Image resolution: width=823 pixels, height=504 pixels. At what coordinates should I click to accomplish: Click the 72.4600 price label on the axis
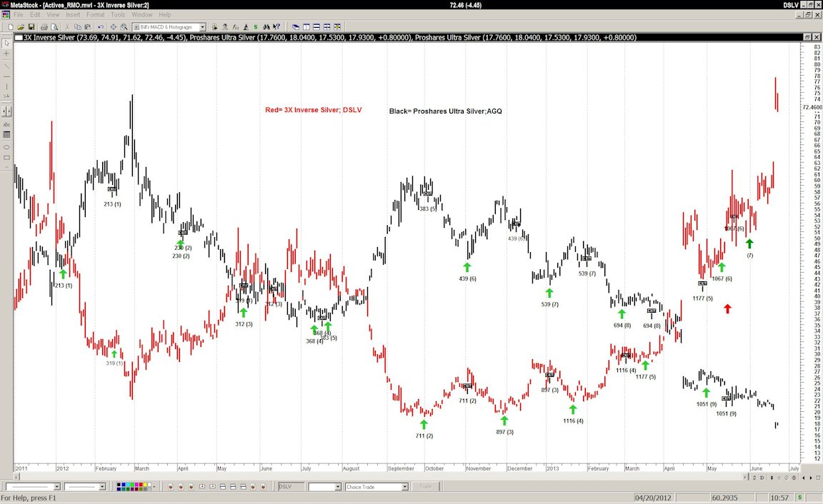point(812,107)
